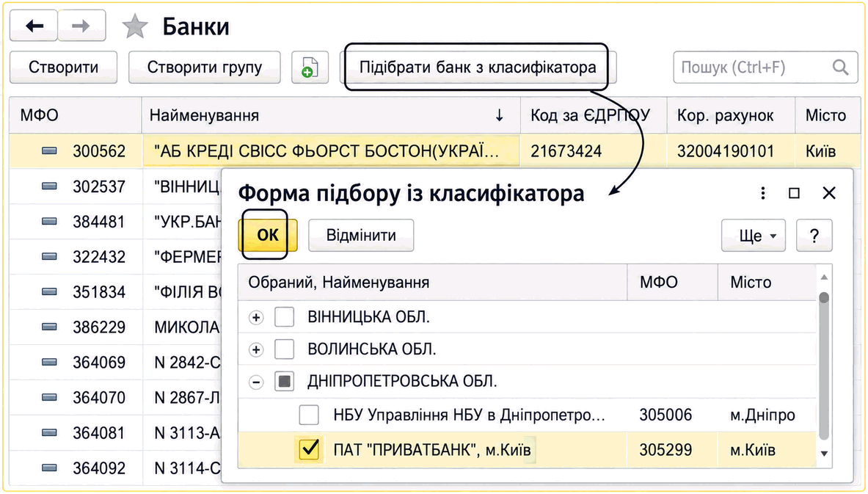This screenshot has width=868, height=494.
Task: Click the Місто column header in dialog
Action: click(767, 283)
